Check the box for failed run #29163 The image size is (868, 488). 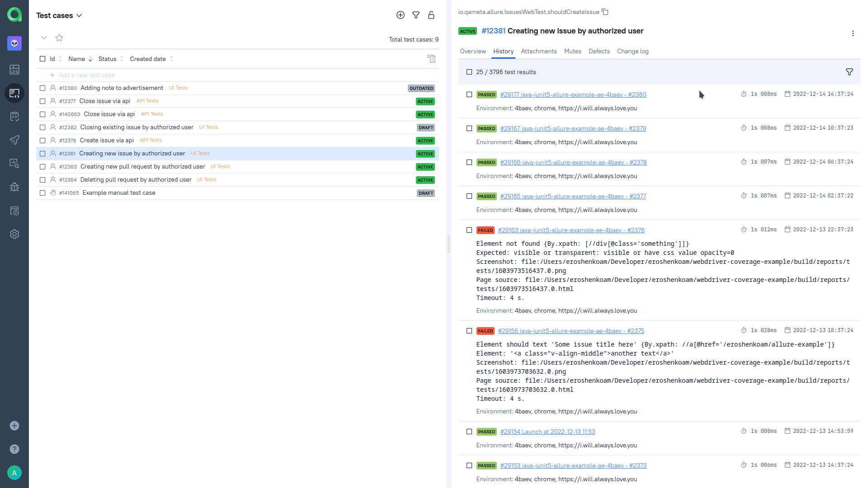(x=469, y=230)
